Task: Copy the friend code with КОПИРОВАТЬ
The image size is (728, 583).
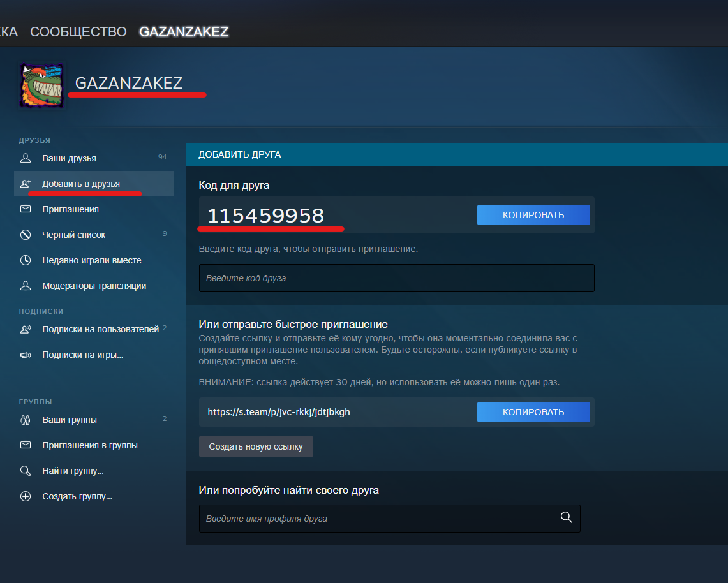Action: coord(533,215)
